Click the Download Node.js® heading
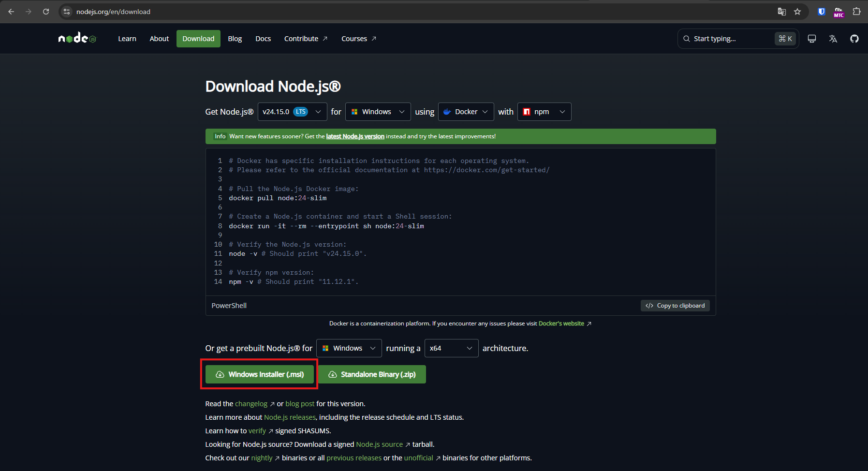This screenshot has height=471, width=868. point(273,86)
